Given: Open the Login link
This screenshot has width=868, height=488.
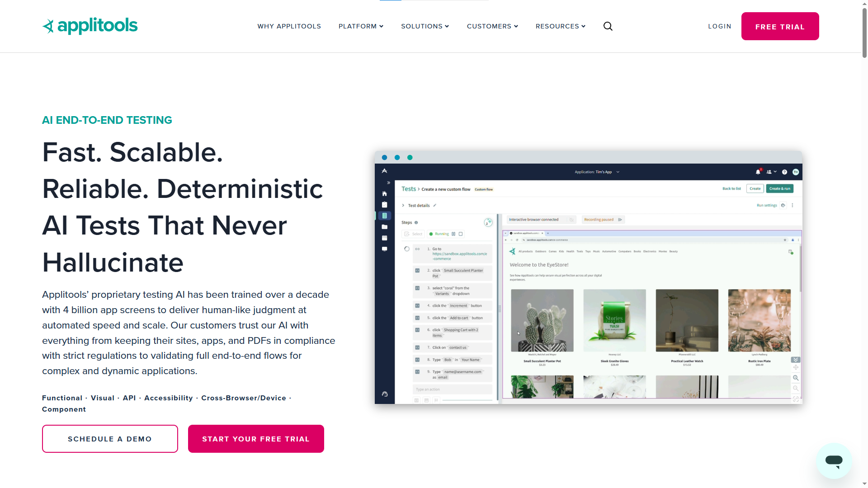Looking at the screenshot, I should click(x=720, y=26).
